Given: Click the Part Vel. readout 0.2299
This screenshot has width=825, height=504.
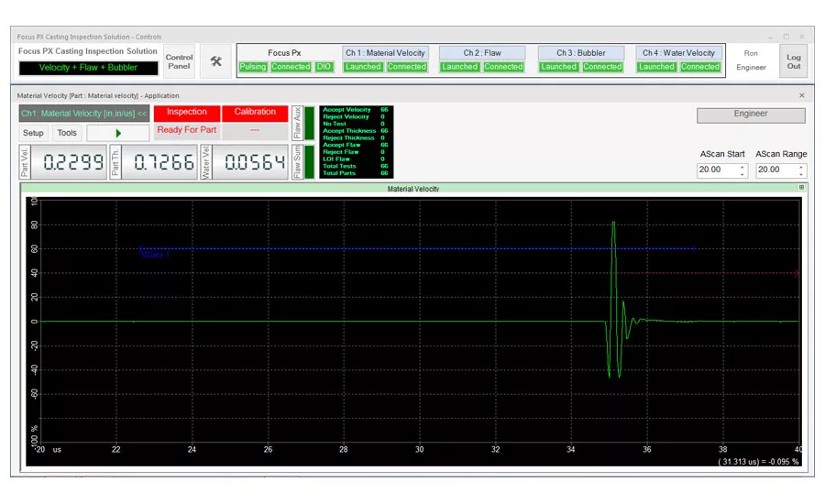Looking at the screenshot, I should (69, 162).
